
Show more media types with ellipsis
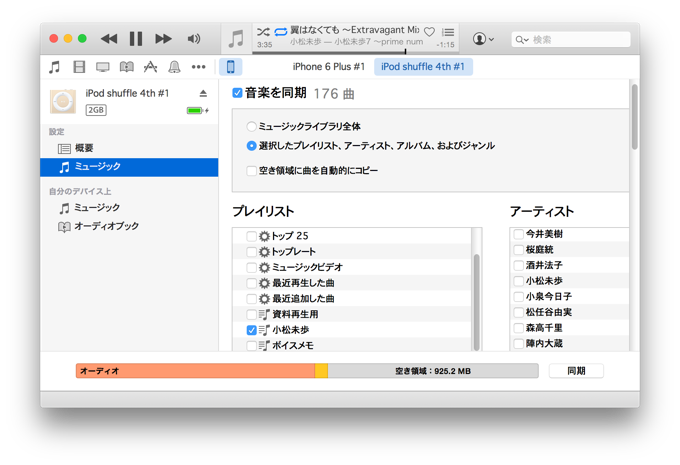[199, 67]
